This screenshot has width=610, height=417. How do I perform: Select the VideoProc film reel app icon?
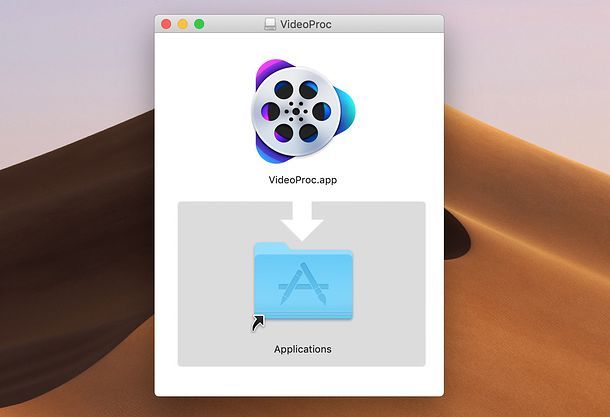pyautogui.click(x=303, y=112)
